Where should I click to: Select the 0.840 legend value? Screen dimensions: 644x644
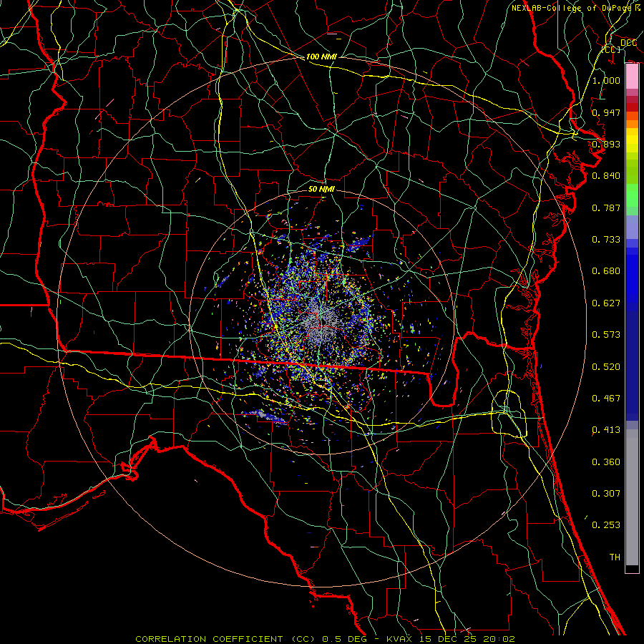coord(606,176)
